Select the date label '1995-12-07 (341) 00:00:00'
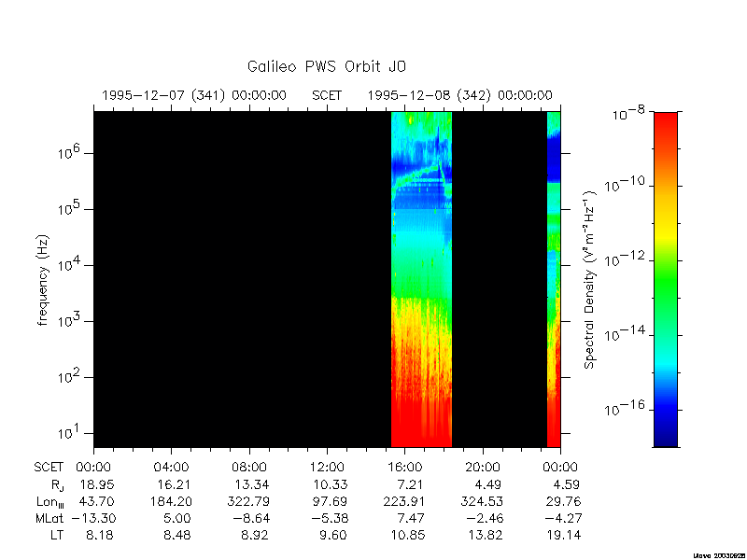This screenshot has width=747, height=560. pyautogui.click(x=194, y=95)
